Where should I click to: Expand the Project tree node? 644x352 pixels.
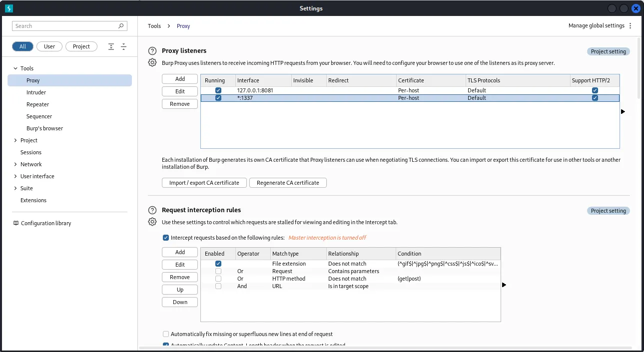(15, 140)
